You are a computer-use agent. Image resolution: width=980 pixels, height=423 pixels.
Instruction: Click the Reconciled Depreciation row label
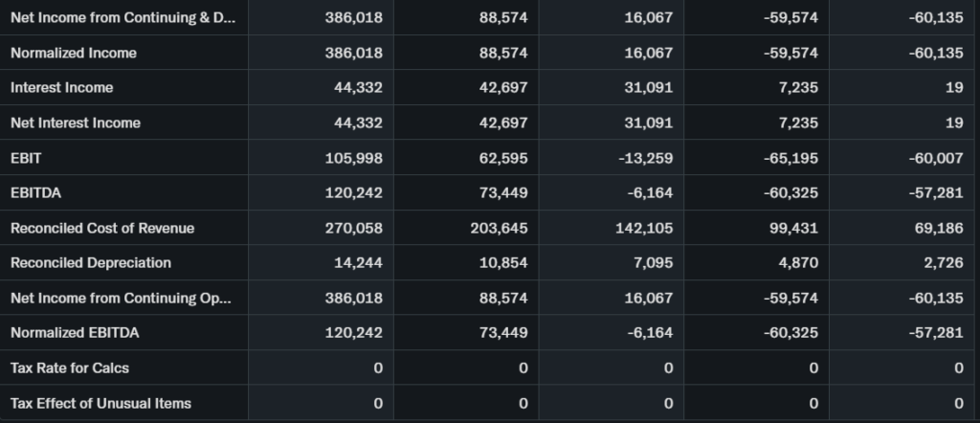(x=91, y=262)
